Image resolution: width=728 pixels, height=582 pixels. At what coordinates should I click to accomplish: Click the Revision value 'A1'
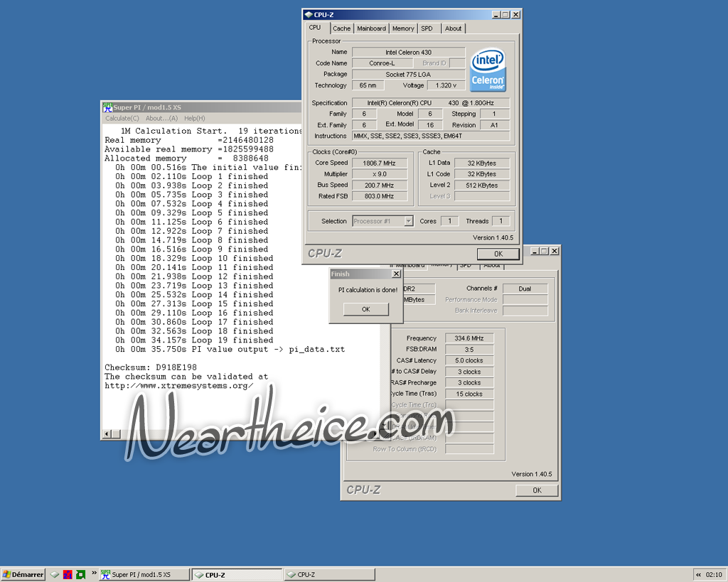coord(494,125)
